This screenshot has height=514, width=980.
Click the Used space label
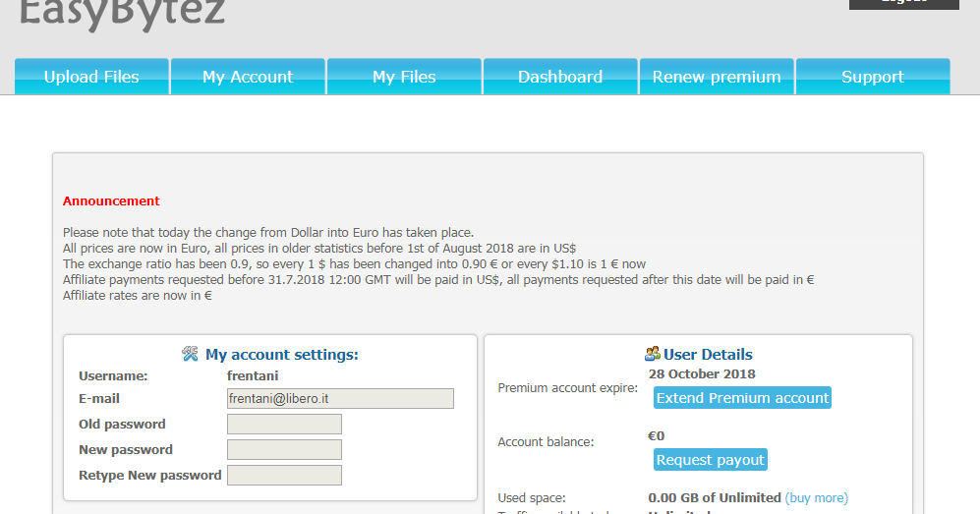coord(531,497)
